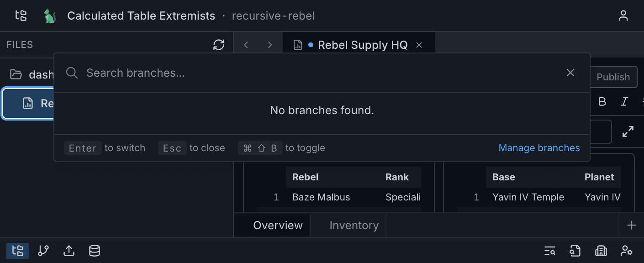Viewport: 644px width, 263px height.
Task: Toggle italic text formatting
Action: (624, 102)
